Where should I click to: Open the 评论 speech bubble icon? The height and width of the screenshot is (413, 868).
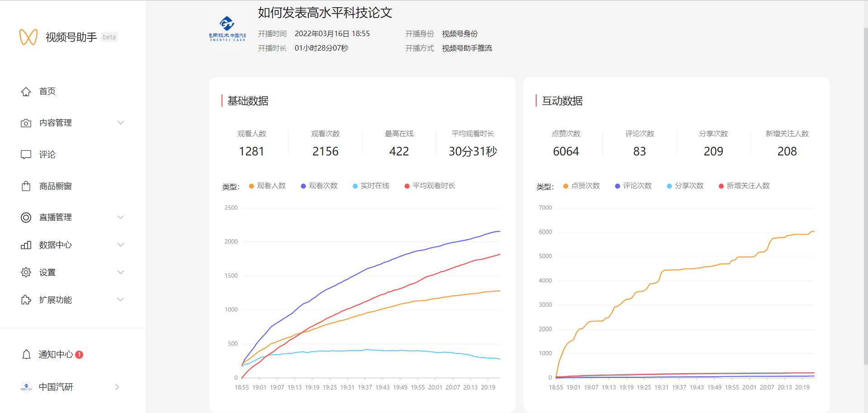point(26,155)
